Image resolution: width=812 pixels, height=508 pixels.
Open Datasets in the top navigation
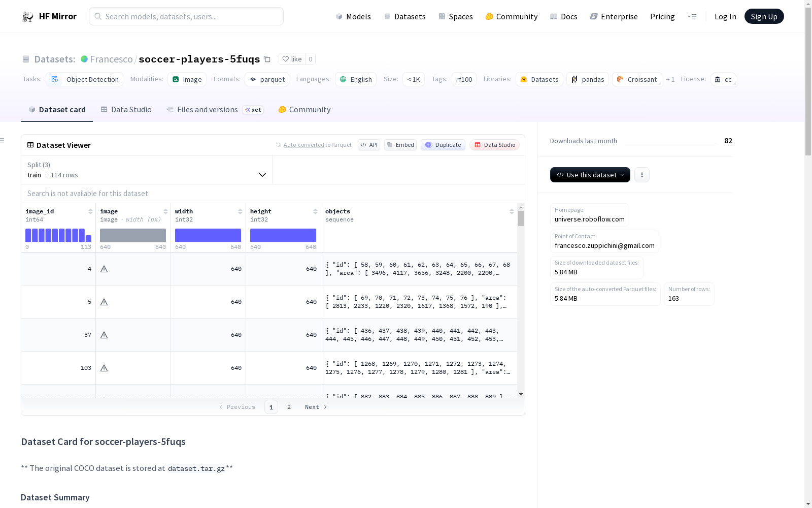coord(404,16)
